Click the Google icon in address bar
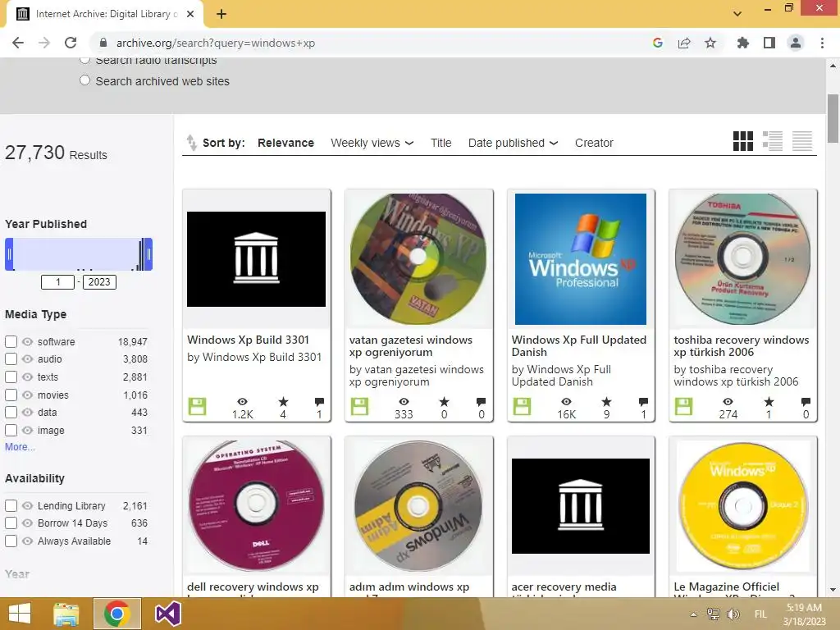The width and height of the screenshot is (840, 630). (658, 43)
